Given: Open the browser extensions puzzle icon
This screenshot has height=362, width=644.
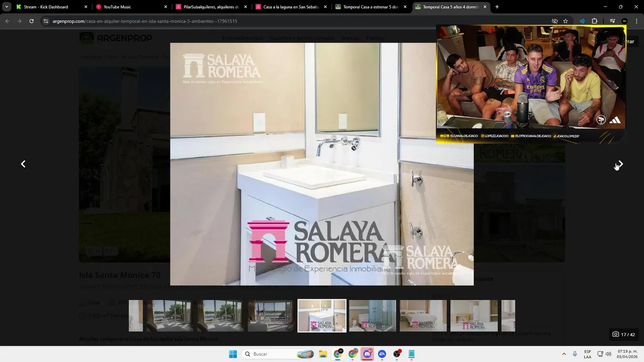Looking at the screenshot, I should (x=594, y=21).
